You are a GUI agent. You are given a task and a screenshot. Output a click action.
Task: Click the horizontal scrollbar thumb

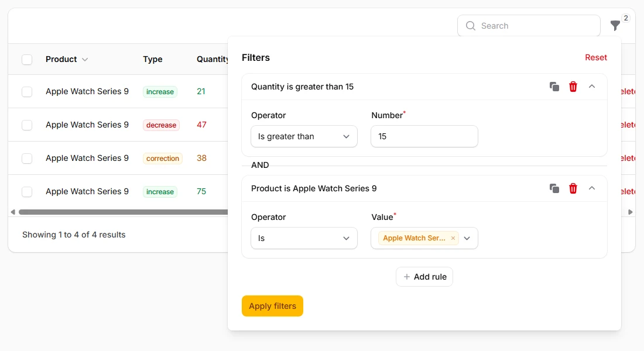tap(123, 212)
